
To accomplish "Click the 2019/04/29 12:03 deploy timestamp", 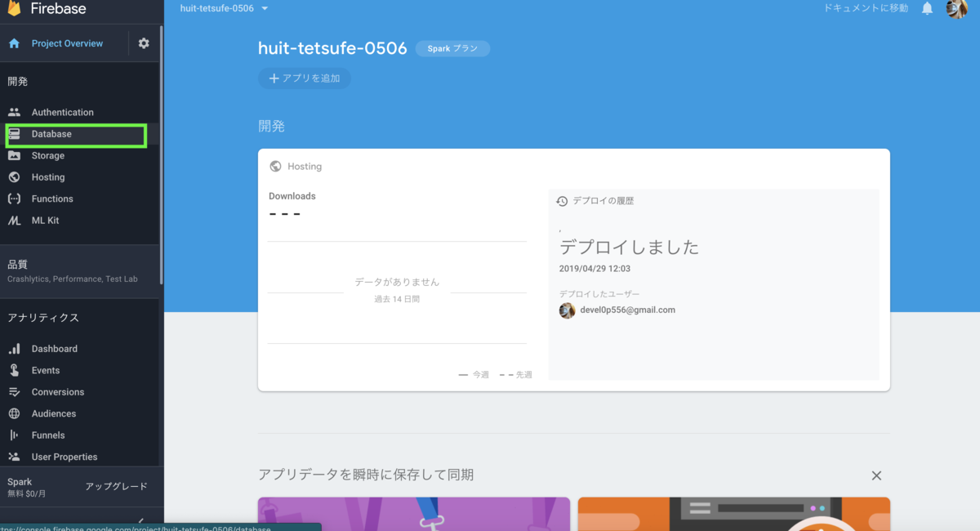I will pos(595,268).
